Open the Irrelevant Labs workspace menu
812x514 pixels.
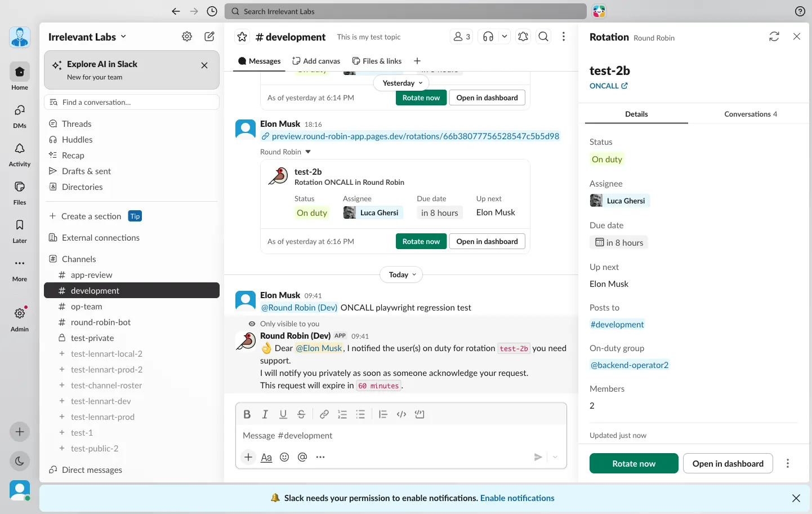[x=87, y=37]
